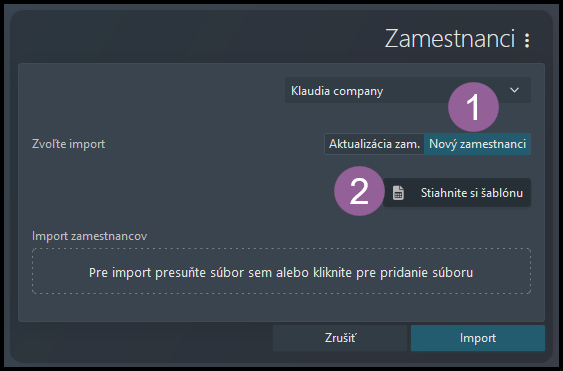Select the Aktualizácia zam. import option
Screen dimensions: 563x371
374,144
